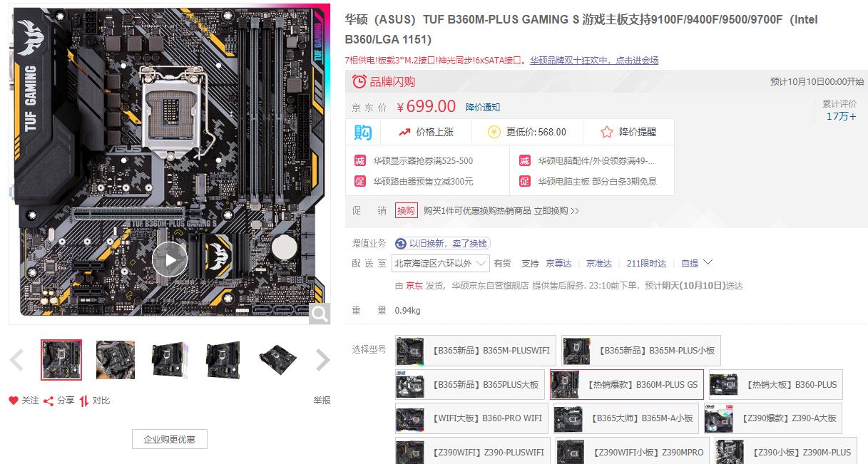Click the 对比 compare icon
The height and width of the screenshot is (464, 868).
pos(84,401)
